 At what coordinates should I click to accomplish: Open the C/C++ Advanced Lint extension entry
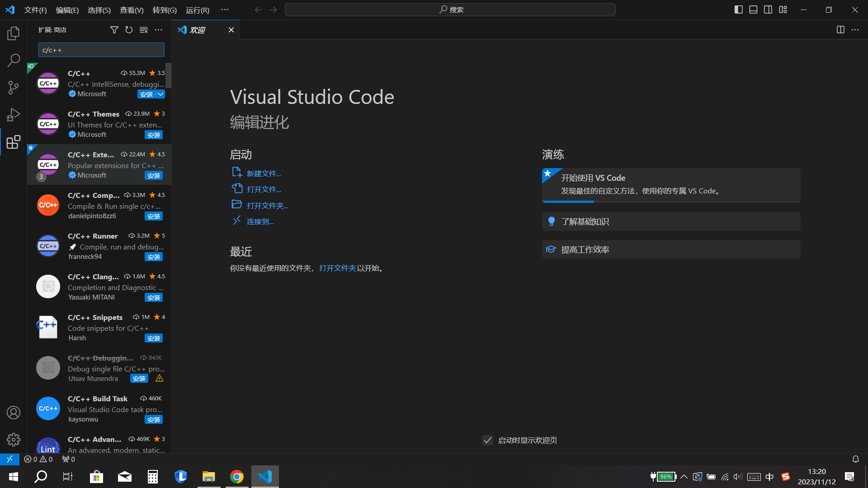click(x=99, y=444)
